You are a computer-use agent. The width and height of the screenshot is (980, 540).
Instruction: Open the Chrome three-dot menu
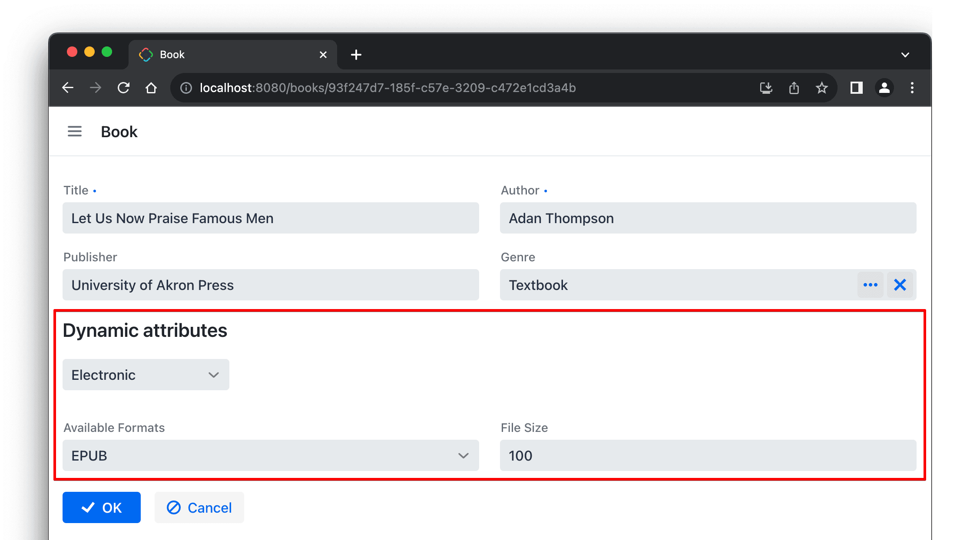pyautogui.click(x=912, y=88)
